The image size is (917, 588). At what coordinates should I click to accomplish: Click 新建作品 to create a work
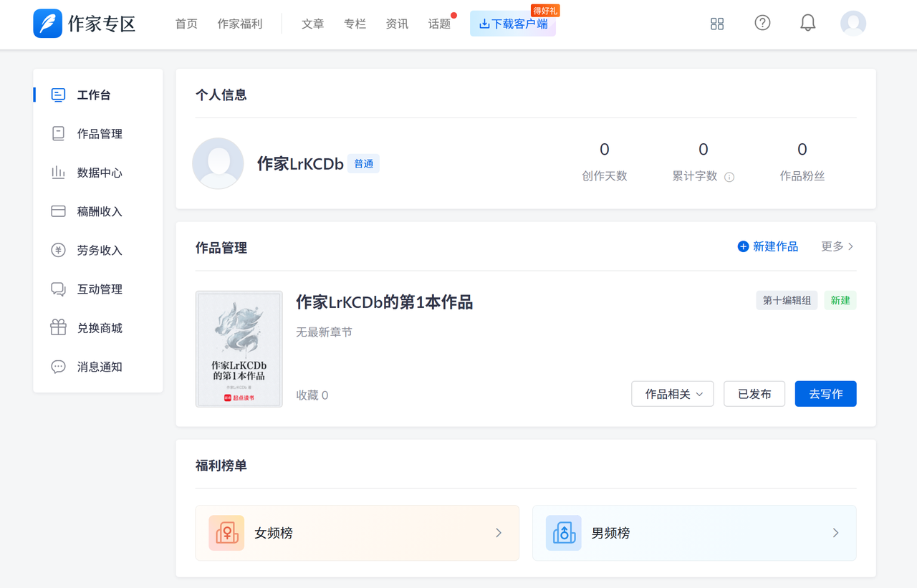click(x=767, y=246)
